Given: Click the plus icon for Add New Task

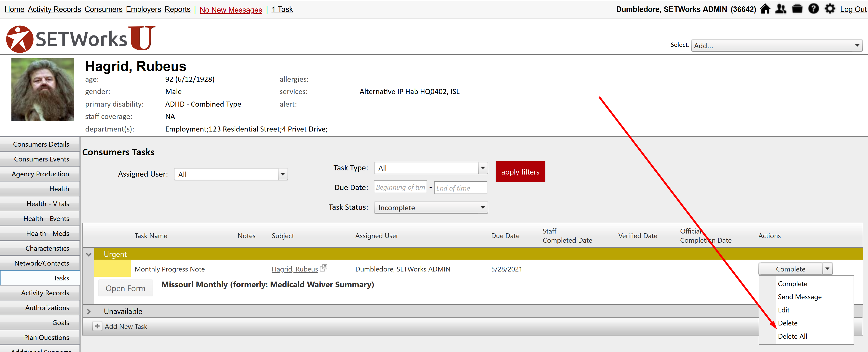Looking at the screenshot, I should (97, 326).
